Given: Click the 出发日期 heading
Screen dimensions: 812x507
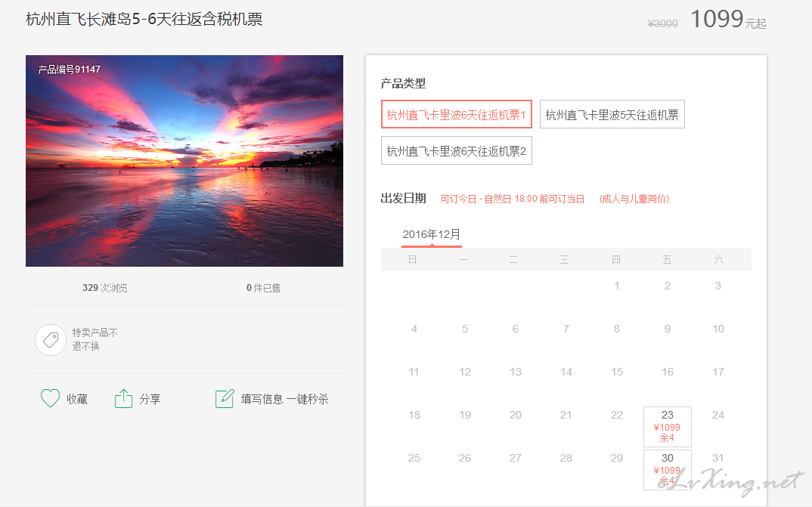Looking at the screenshot, I should 404,198.
